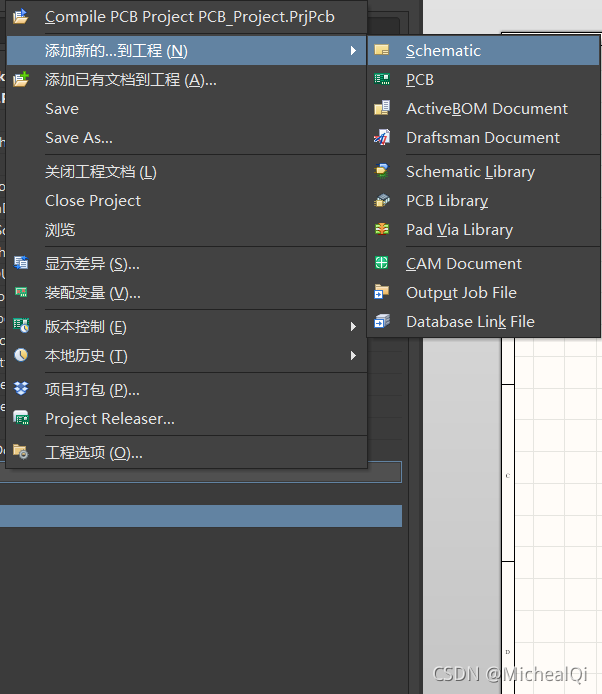Viewport: 602px width, 694px height.
Task: Expand the 版本控制 submenu arrow
Action: point(353,326)
